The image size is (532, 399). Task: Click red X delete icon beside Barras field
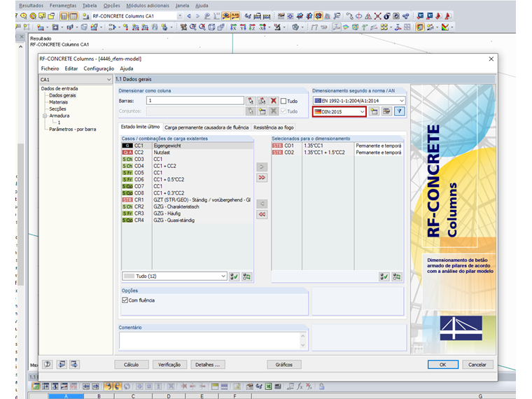coord(274,101)
